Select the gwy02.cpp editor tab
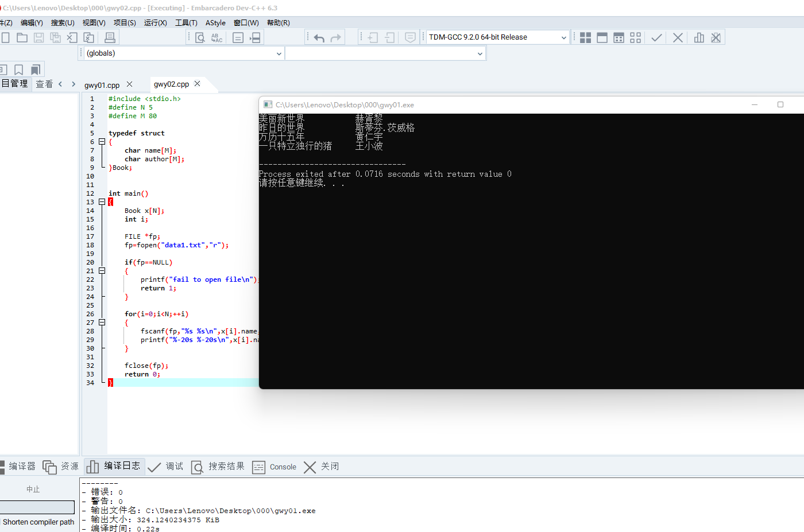 tap(171, 84)
